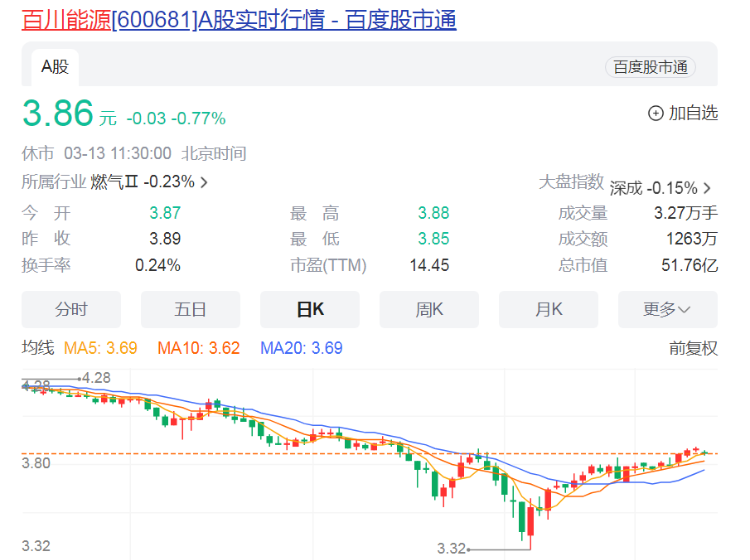
Task: Open the 更多 dropdown
Action: [668, 309]
